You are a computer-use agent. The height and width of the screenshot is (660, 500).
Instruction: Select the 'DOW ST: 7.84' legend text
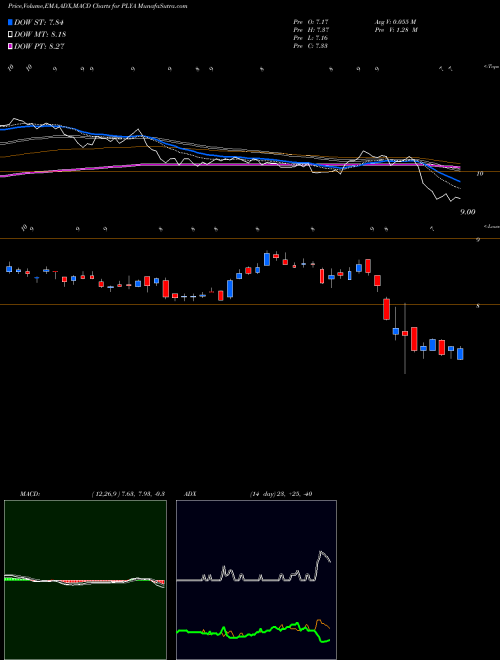(x=39, y=22)
